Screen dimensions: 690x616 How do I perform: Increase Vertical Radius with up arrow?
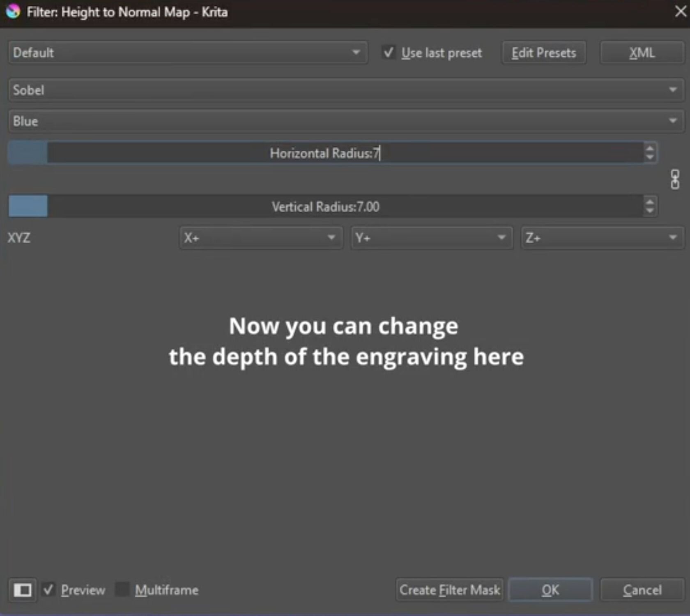(650, 202)
